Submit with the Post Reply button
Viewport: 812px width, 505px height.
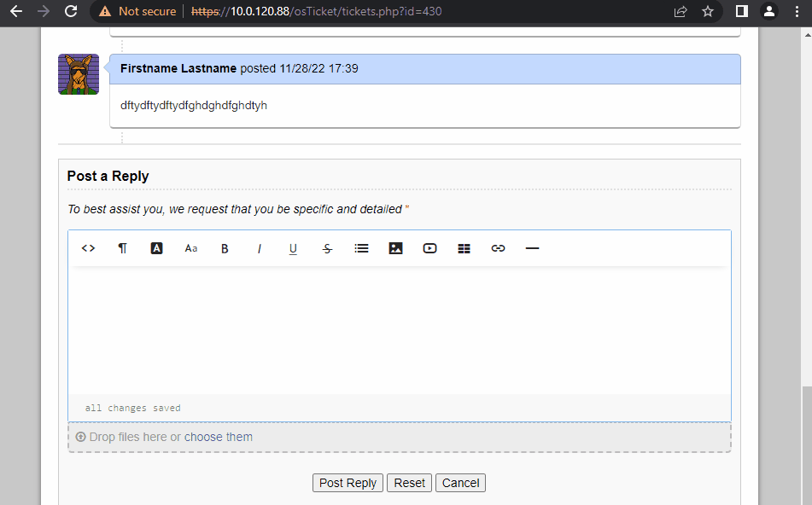pyautogui.click(x=348, y=482)
